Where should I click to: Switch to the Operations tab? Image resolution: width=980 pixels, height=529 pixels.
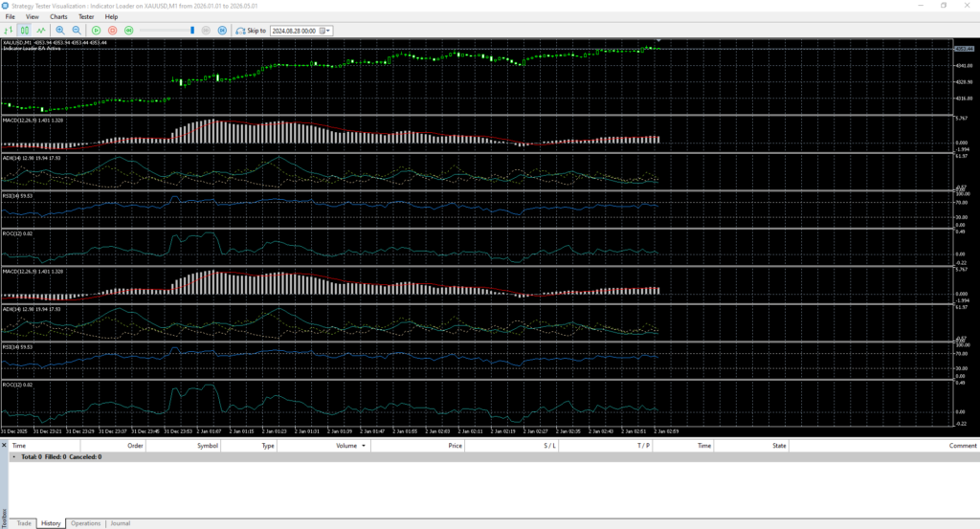click(85, 523)
